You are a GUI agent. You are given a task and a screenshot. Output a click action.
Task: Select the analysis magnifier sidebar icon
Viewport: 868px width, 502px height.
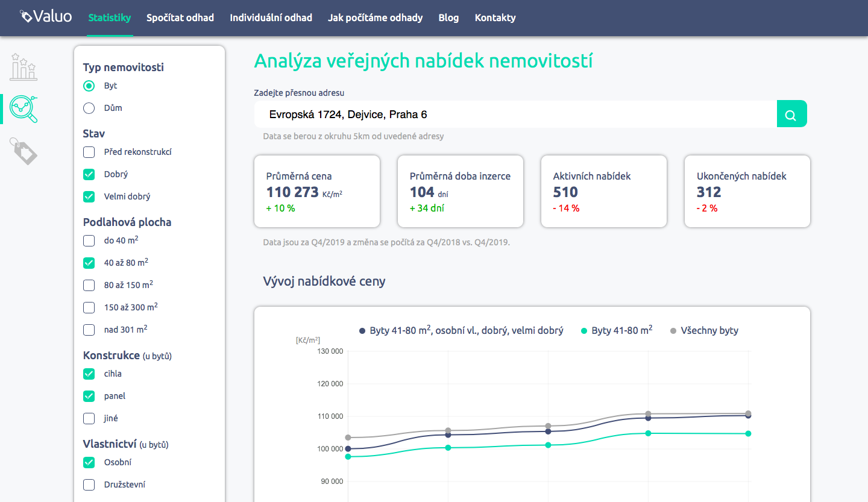click(x=24, y=109)
